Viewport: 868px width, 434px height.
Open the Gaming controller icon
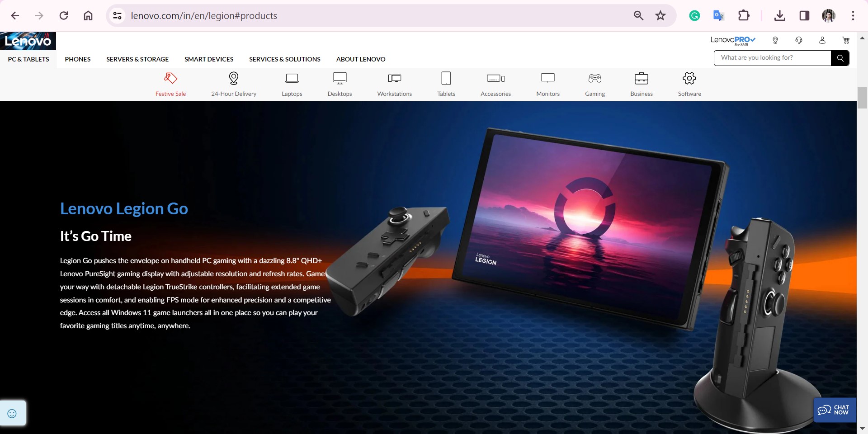coord(595,79)
